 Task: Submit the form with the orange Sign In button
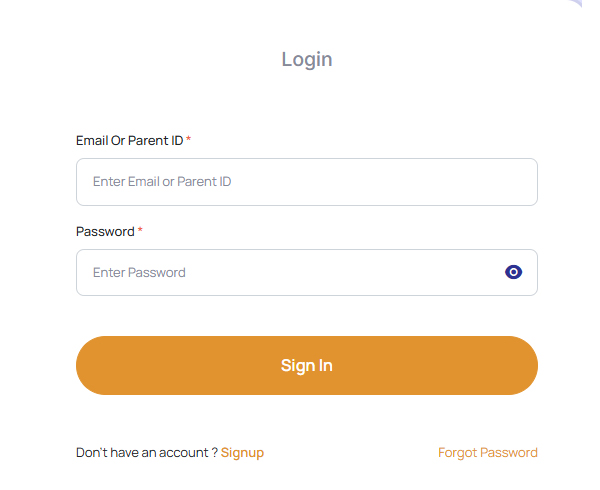pyautogui.click(x=307, y=365)
